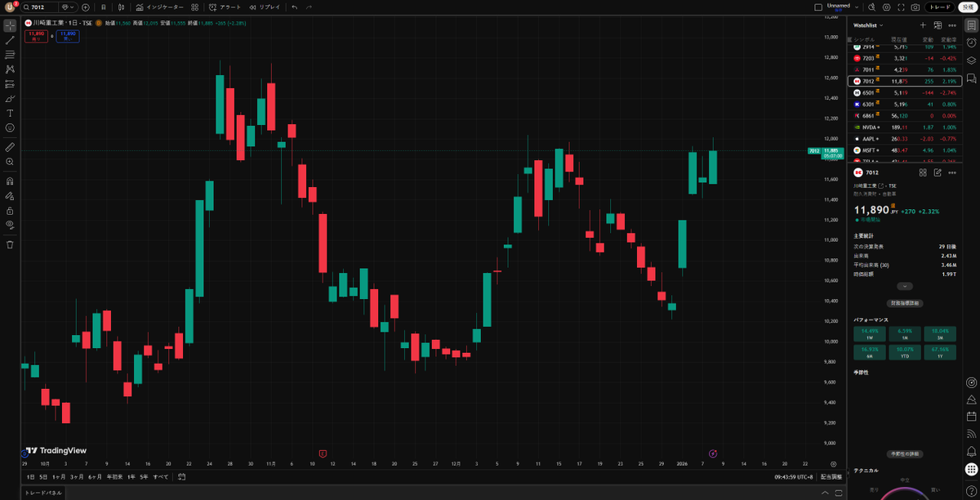The width and height of the screenshot is (980, 500).
Task: Open quick search magnifier in top toolbar
Action: pyautogui.click(x=872, y=7)
